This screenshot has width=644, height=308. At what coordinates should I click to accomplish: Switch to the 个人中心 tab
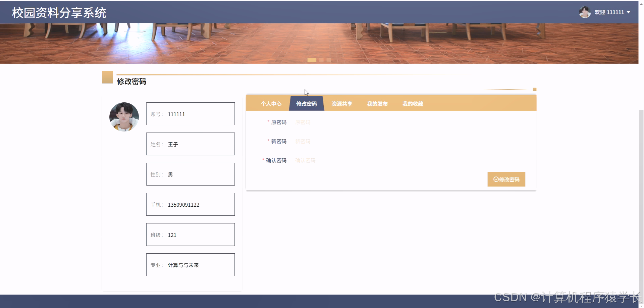(x=271, y=104)
